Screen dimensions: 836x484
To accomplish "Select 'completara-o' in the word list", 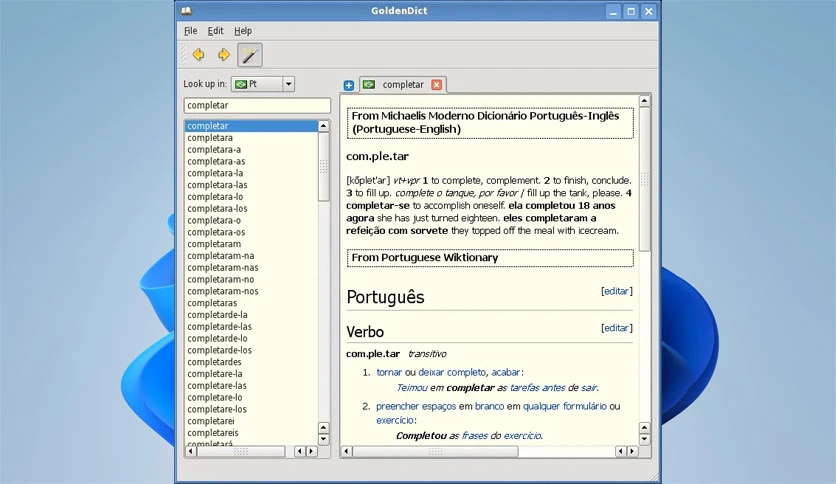I will pos(251,220).
